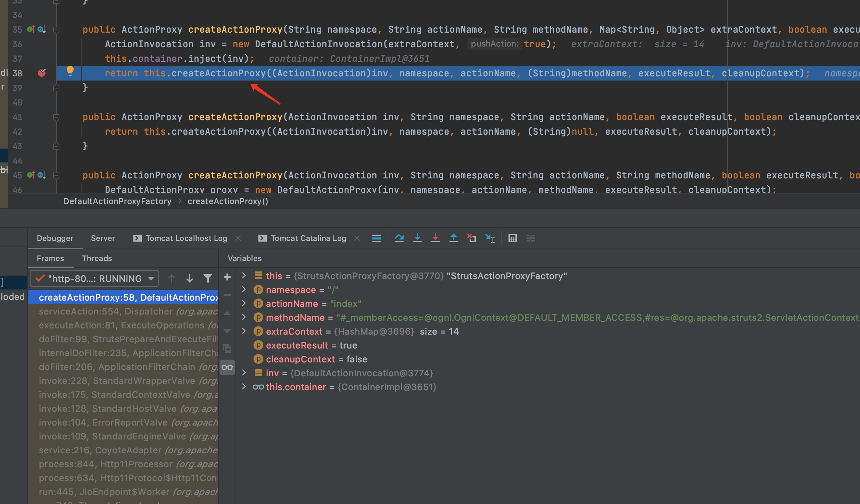Select the executeAction:81 ExecuteOperations frame
This screenshot has width=860, height=504.
tap(123, 325)
